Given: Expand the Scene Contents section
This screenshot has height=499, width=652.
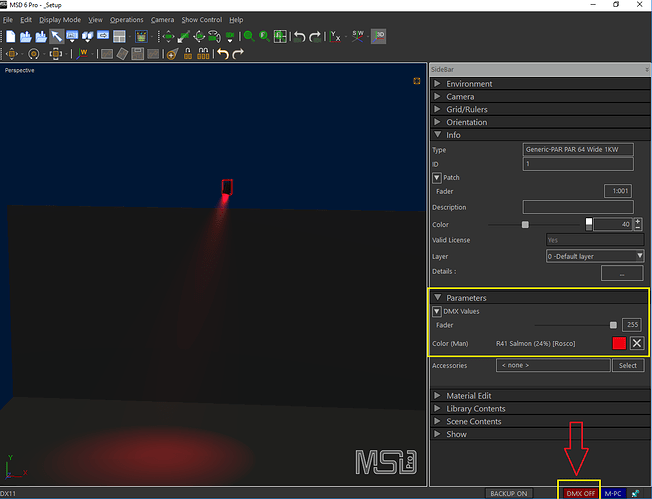Looking at the screenshot, I should click(437, 421).
